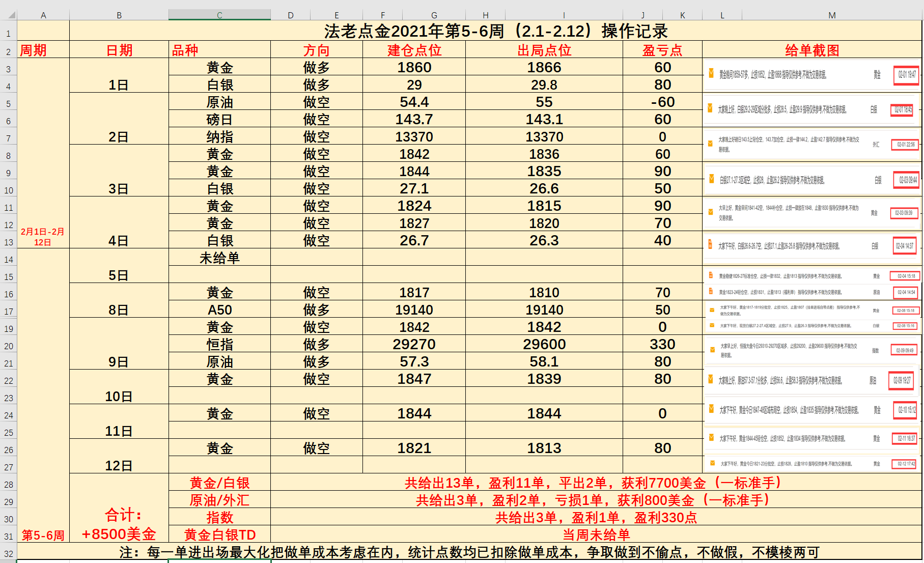
Task: Select the +8500美金 total cell
Action: [x=119, y=534]
